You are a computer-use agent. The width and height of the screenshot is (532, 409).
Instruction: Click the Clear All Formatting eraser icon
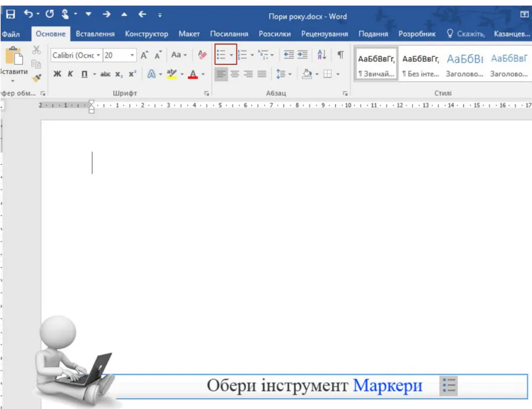[202, 55]
